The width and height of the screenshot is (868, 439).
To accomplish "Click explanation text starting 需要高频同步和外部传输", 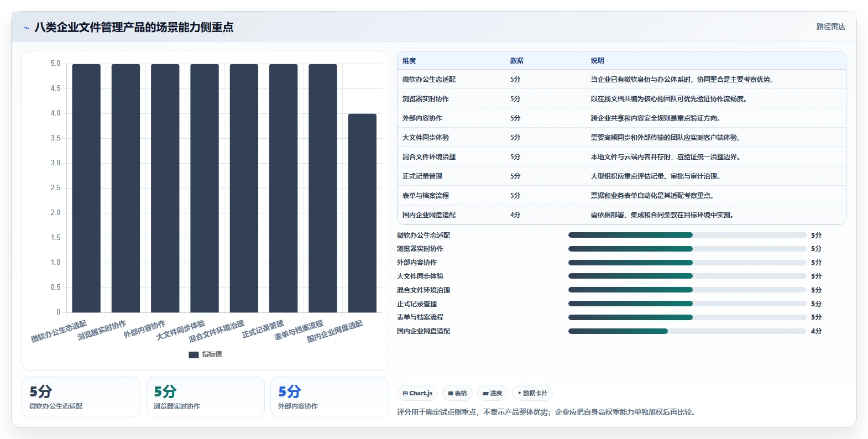I will [666, 138].
